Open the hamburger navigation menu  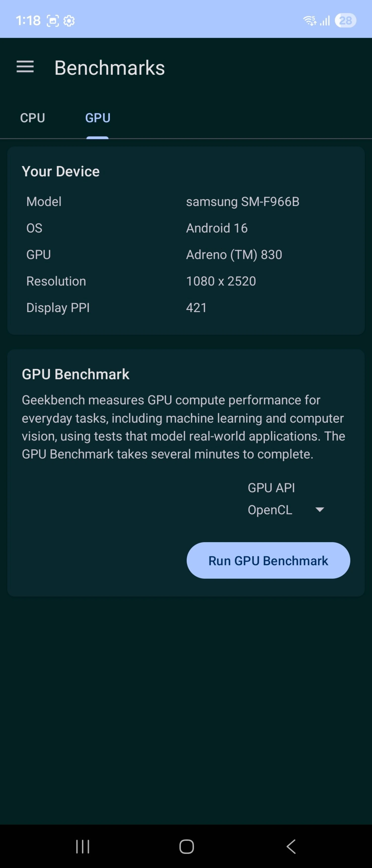click(25, 67)
